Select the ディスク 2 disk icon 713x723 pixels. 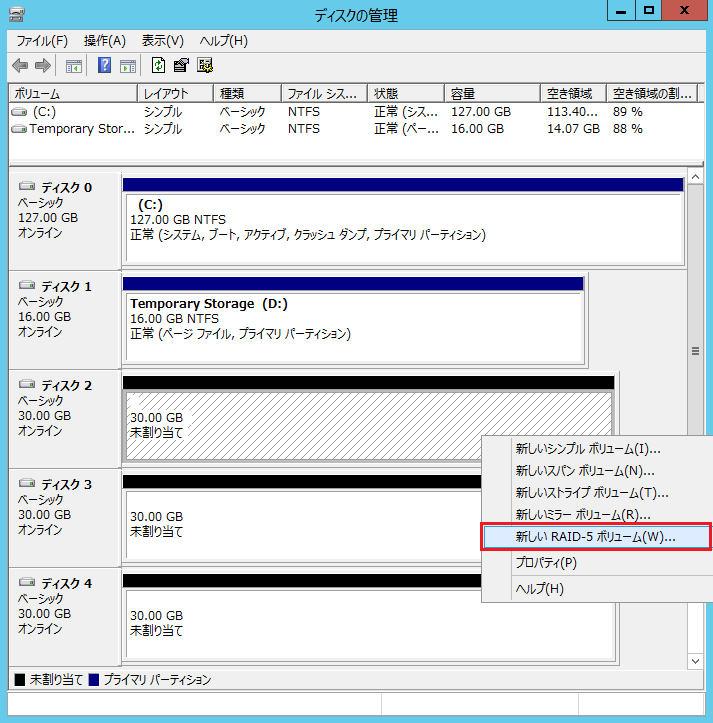coord(27,384)
